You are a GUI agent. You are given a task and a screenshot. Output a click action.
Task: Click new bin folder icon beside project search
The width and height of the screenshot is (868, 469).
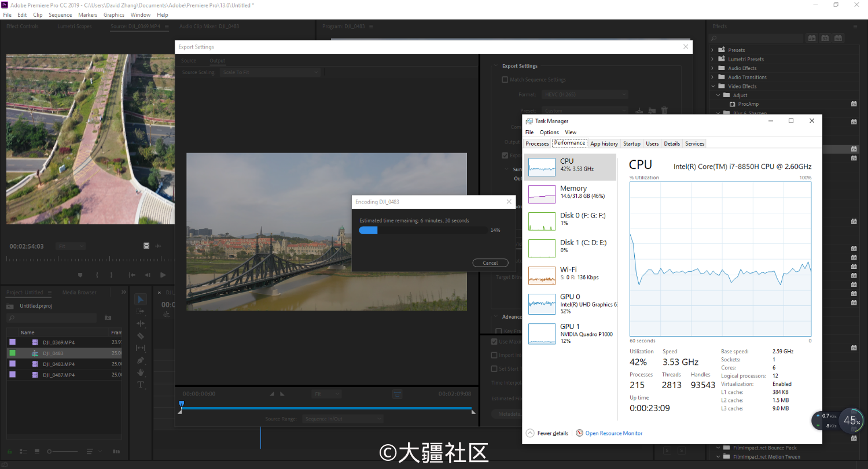(108, 317)
